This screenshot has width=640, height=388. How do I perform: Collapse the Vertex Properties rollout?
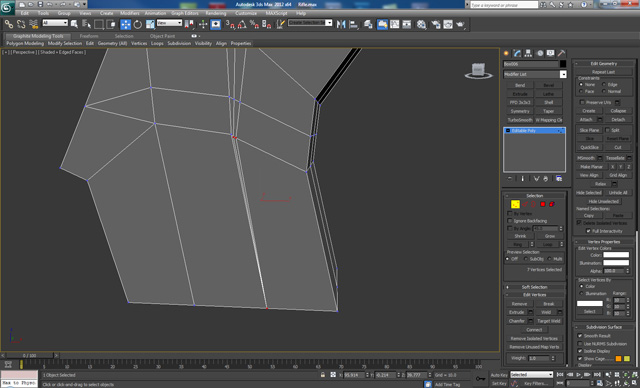coord(604,242)
